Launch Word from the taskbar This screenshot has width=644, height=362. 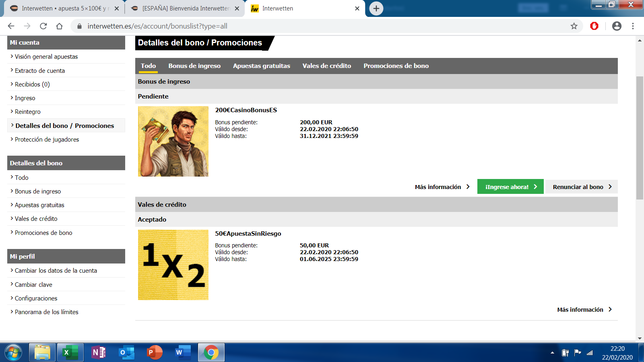pos(183,353)
